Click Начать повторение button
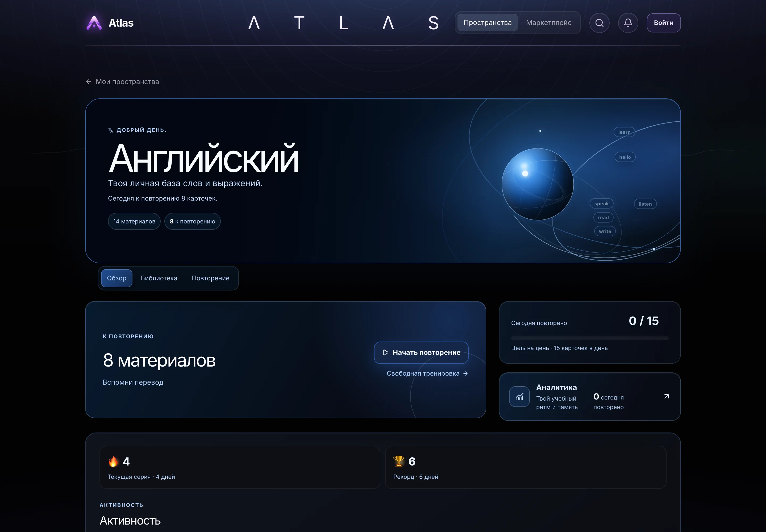The height and width of the screenshot is (532, 766). (421, 352)
